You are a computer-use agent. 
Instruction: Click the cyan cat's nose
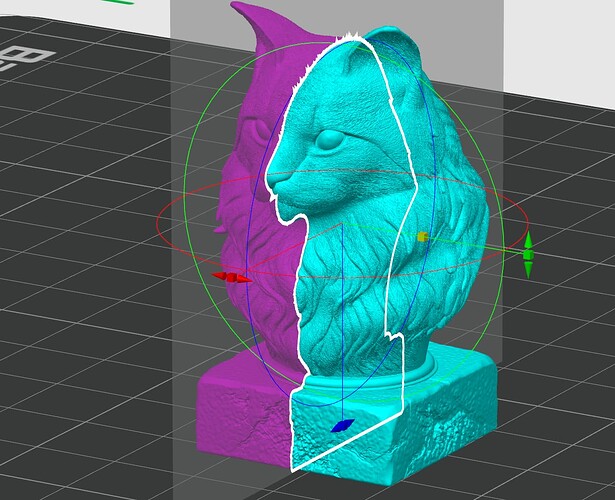[272, 182]
